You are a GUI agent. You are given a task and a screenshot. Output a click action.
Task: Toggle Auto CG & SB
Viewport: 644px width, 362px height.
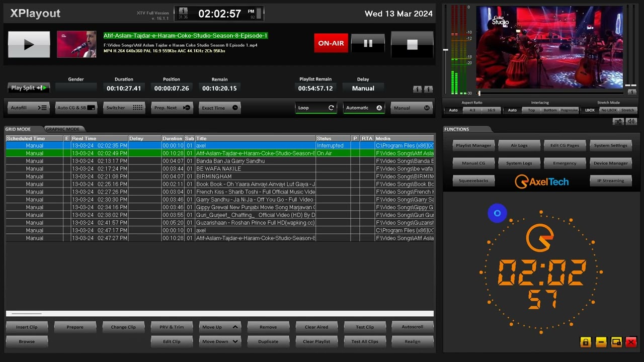point(75,108)
